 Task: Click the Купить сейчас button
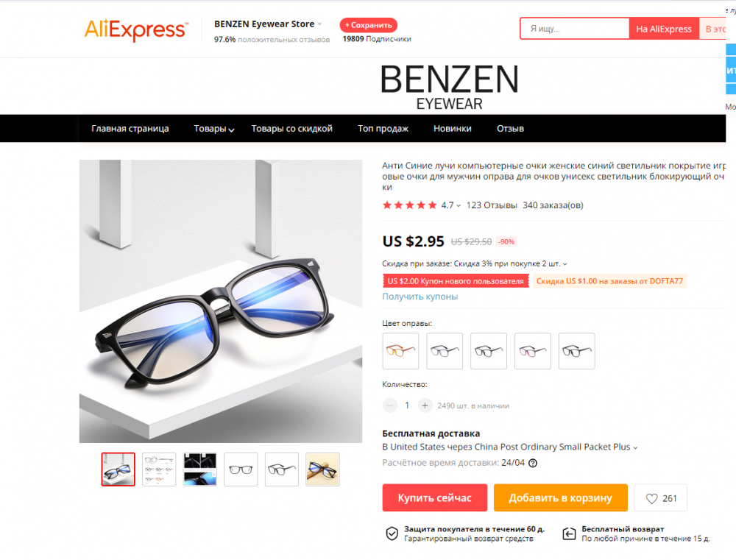click(435, 498)
